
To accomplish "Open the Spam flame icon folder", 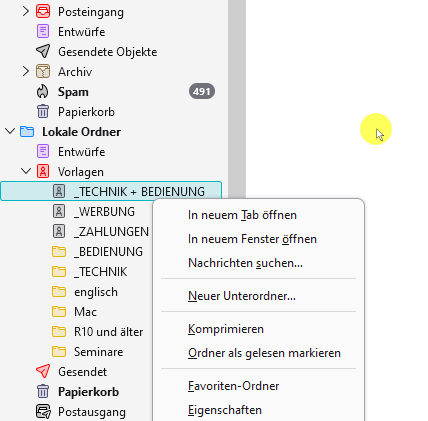I will (x=43, y=92).
